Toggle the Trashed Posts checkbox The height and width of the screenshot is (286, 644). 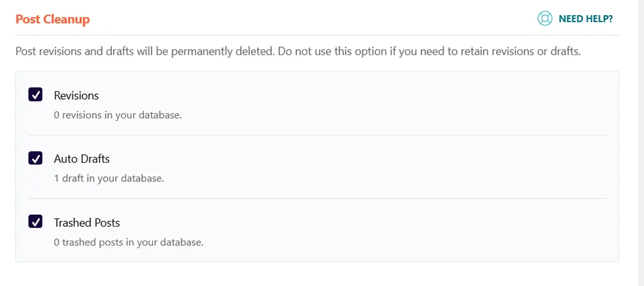click(35, 222)
